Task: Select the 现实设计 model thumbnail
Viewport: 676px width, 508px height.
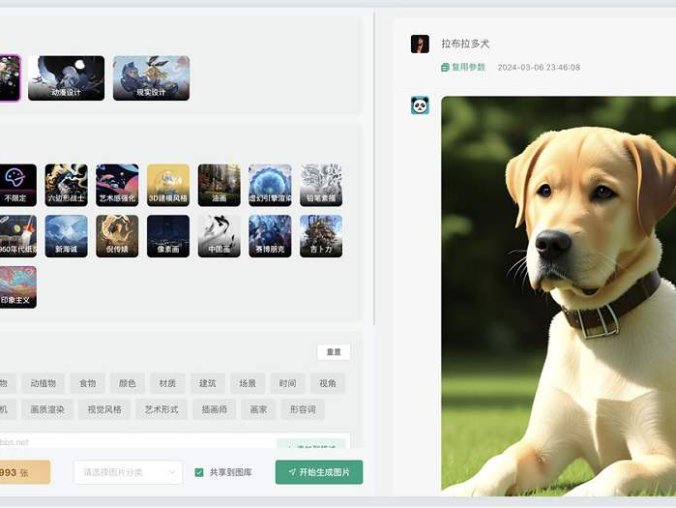Action: point(151,77)
